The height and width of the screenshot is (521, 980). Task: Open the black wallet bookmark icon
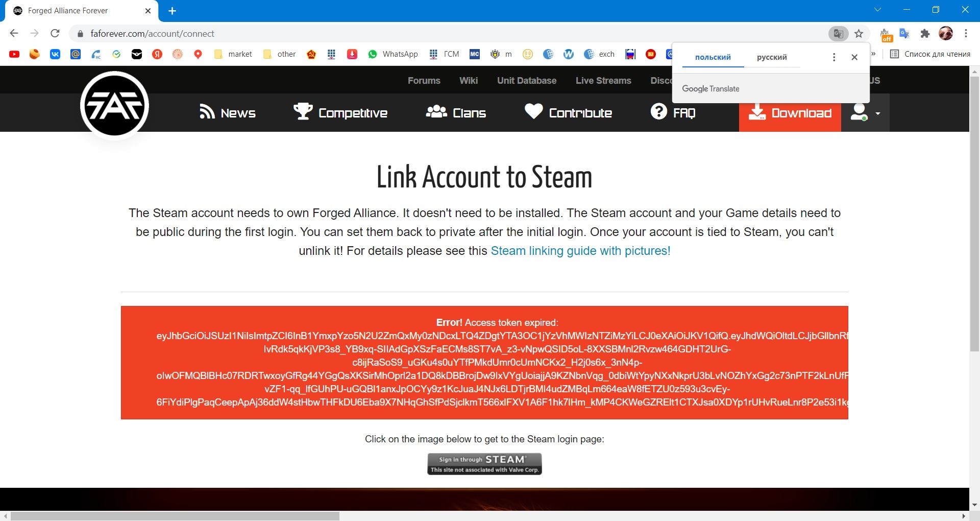(137, 54)
